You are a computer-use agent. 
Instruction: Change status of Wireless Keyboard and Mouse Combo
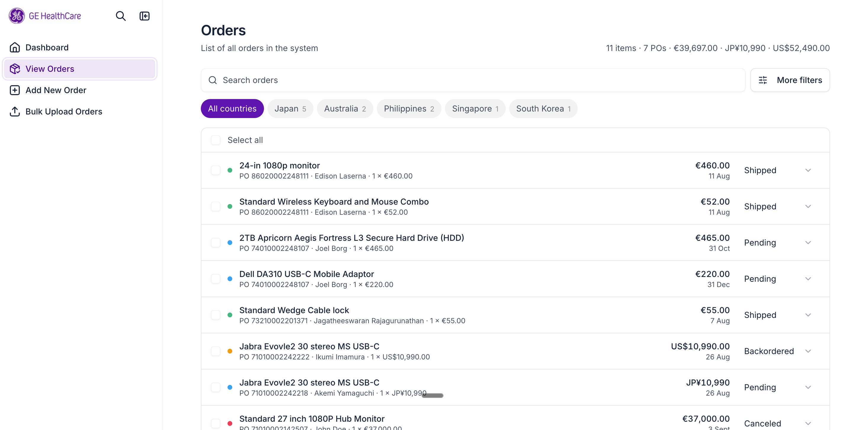(x=778, y=206)
